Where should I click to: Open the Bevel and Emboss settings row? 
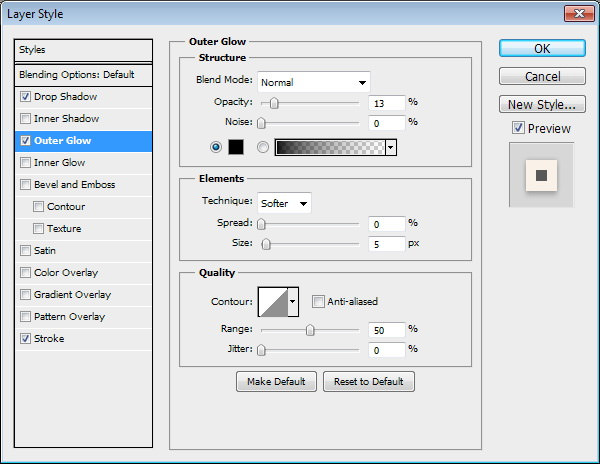[83, 184]
